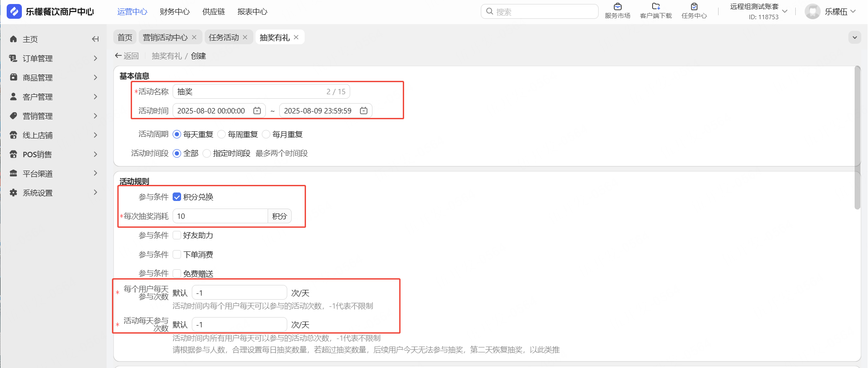Expand the POS销售 menu chevron
The height and width of the screenshot is (368, 868).
tap(95, 155)
